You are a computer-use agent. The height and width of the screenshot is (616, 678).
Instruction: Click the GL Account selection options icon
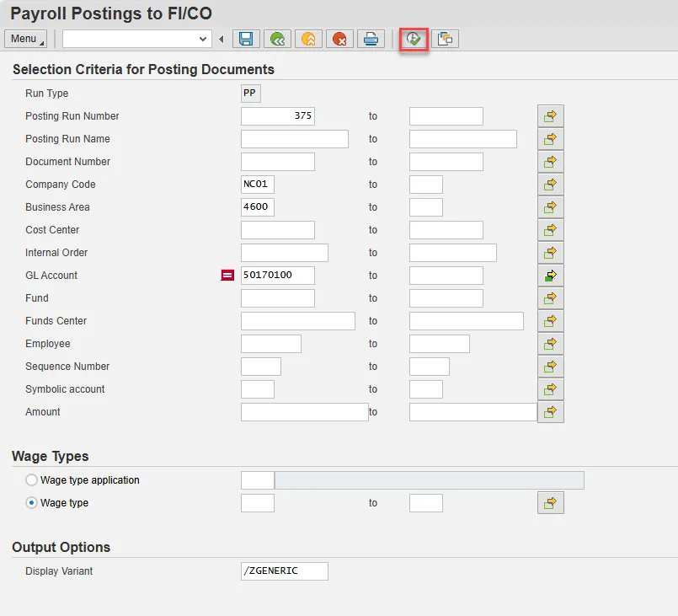coord(227,276)
